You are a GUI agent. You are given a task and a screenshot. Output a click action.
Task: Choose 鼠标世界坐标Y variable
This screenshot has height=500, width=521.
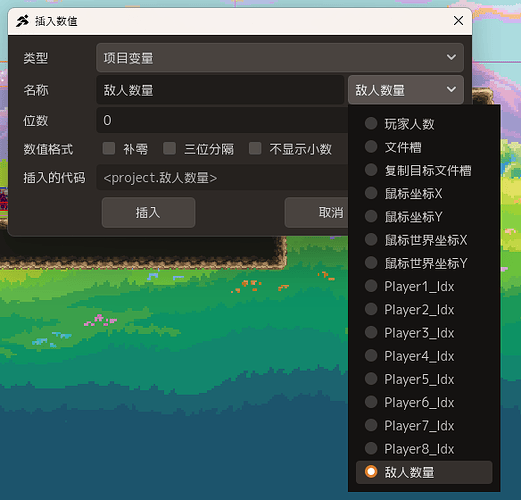point(424,263)
